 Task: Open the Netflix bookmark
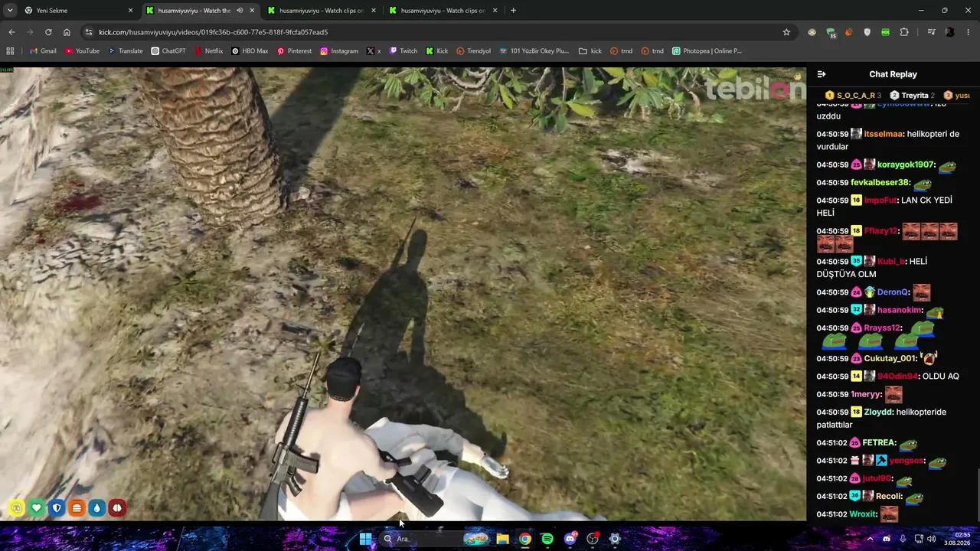tap(209, 51)
